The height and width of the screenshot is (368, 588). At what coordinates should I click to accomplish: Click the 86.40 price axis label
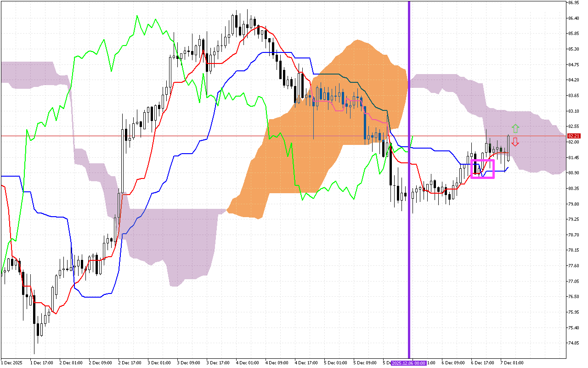coord(573,18)
